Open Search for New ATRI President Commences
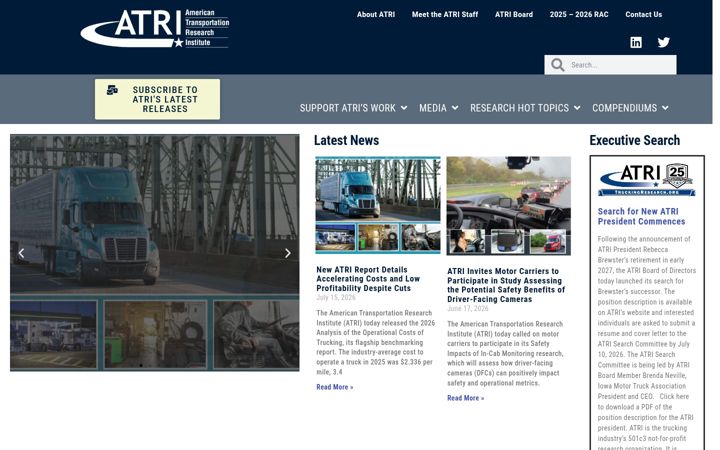This screenshot has height=450, width=720. coord(641,216)
